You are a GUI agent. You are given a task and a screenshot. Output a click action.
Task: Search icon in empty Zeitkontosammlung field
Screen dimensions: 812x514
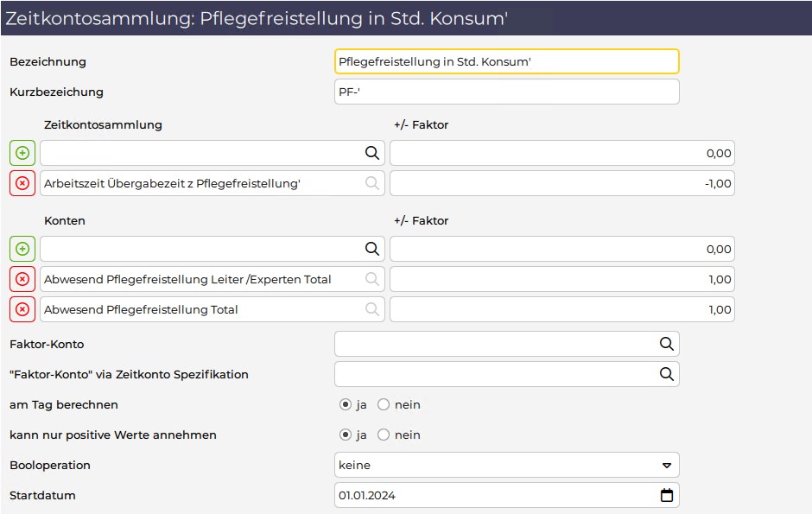(x=371, y=153)
